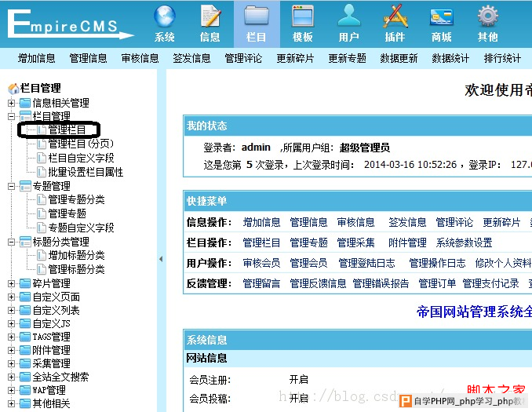Follow the 管理留言 quick menu link
The height and width of the screenshot is (412, 532).
(261, 283)
